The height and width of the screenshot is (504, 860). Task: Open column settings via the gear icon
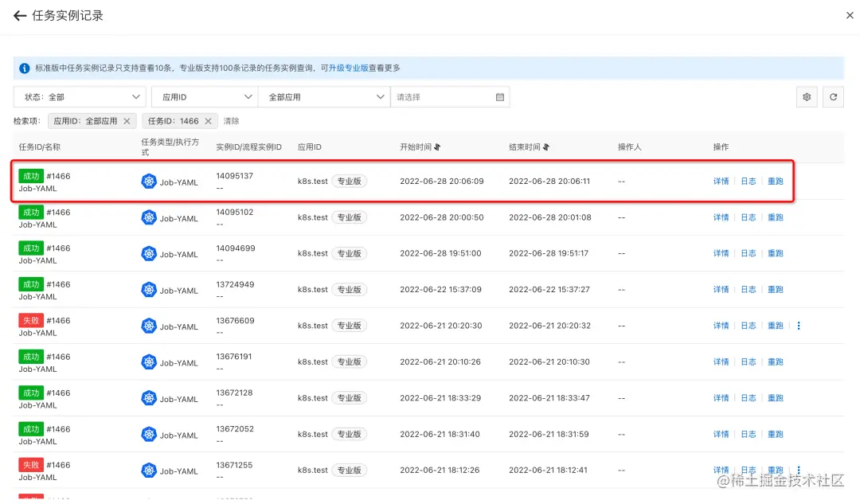[807, 97]
